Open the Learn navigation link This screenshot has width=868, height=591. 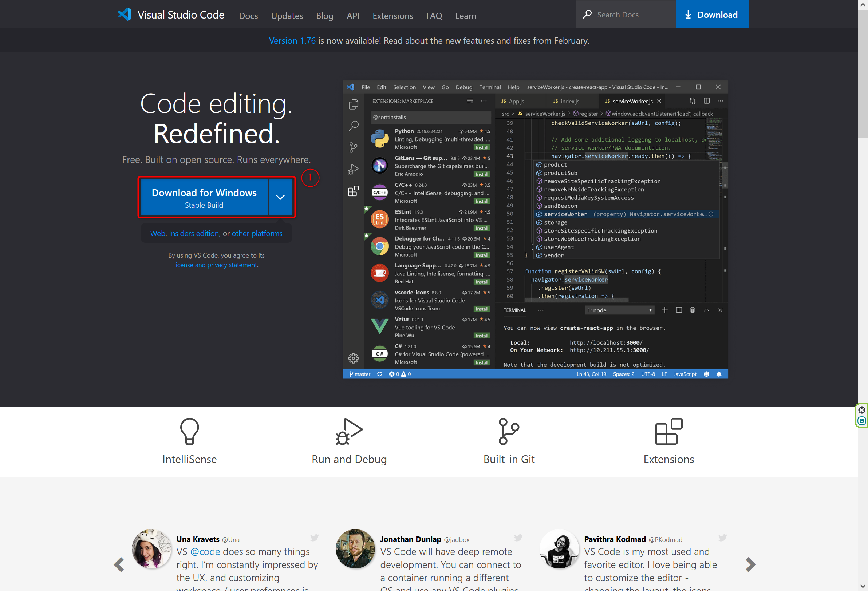(465, 16)
